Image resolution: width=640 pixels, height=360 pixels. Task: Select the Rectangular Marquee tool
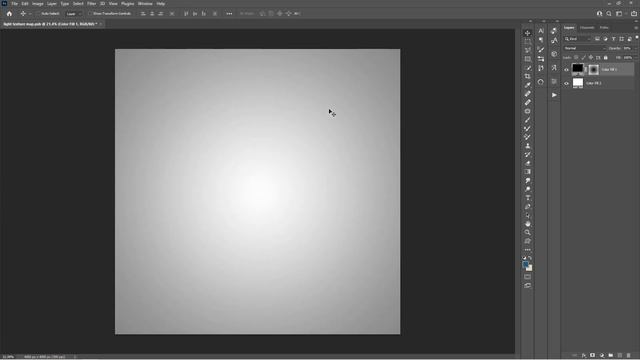(527, 41)
